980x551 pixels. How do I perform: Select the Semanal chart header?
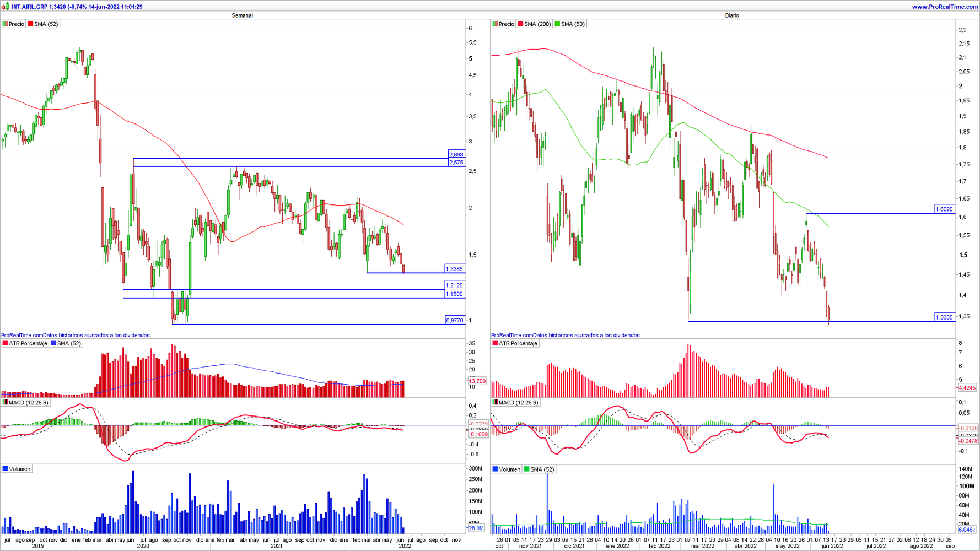click(x=242, y=15)
